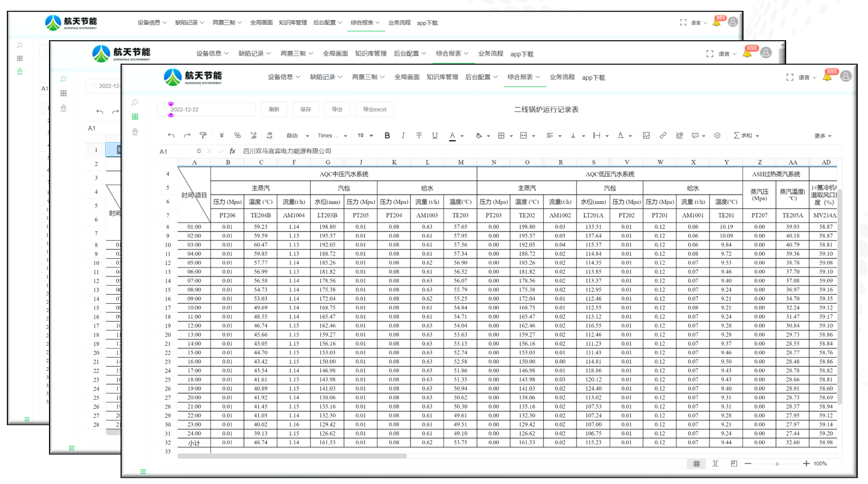Click the zoom slider handle beside 100%
Viewport: 868px width, 484px height.
pyautogui.click(x=777, y=464)
